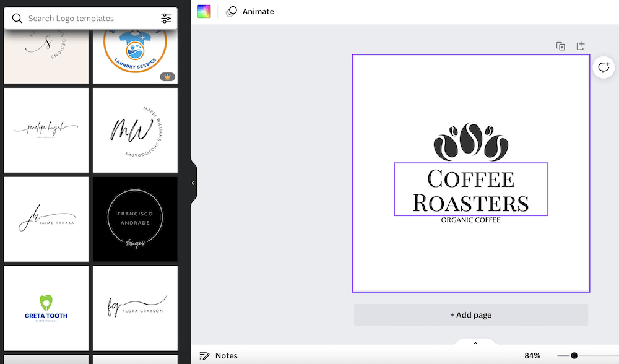Expand the pages drawer chevron
619x364 pixels.
coord(475,343)
